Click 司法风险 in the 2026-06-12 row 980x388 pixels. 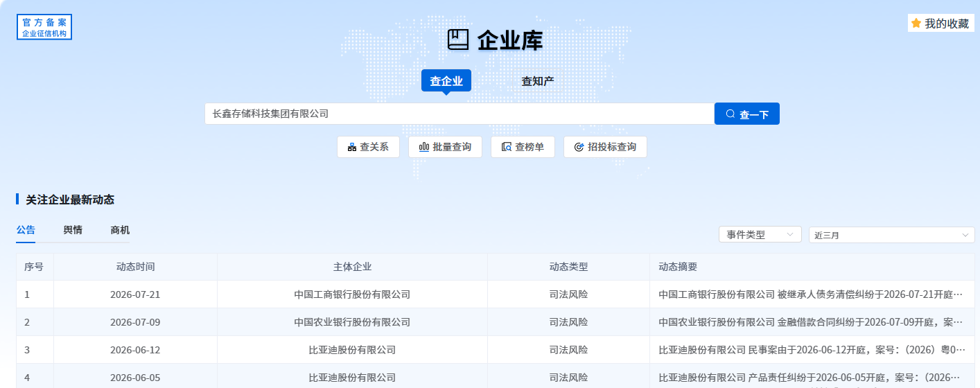click(x=568, y=350)
